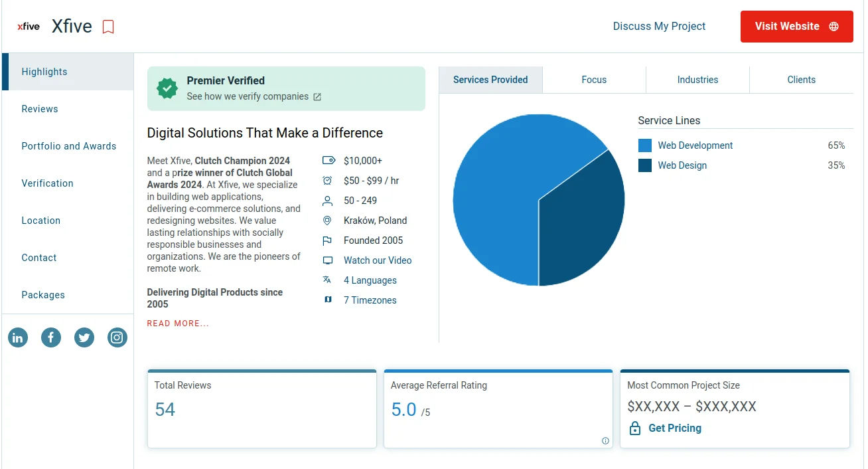Image resolution: width=868 pixels, height=469 pixels.
Task: Click the globe icon on Visit Website
Action: (x=834, y=27)
